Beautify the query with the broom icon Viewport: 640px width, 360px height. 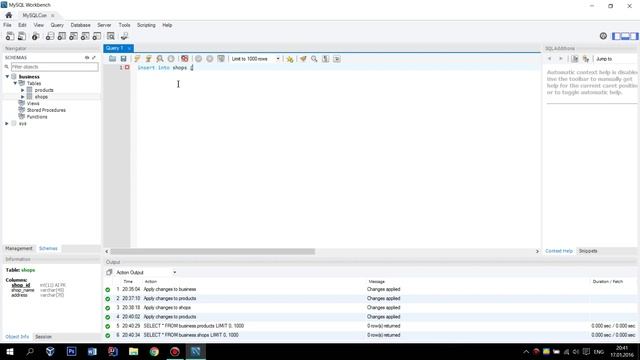pos(303,59)
